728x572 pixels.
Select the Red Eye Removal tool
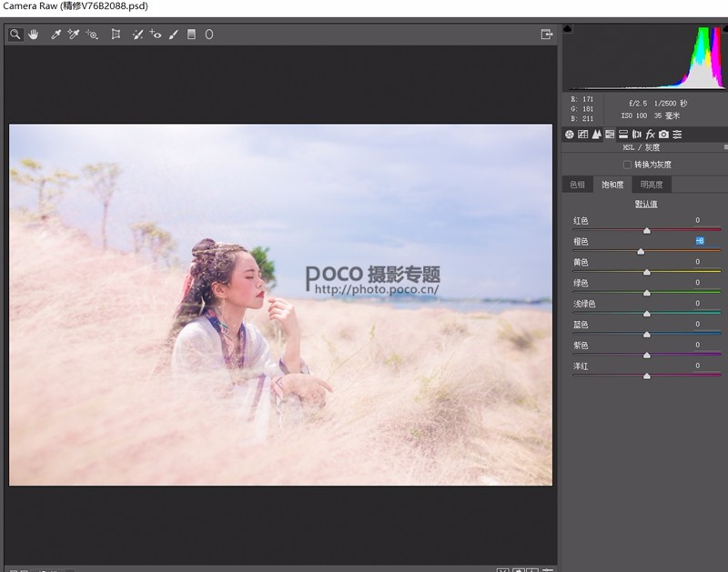tap(154, 35)
